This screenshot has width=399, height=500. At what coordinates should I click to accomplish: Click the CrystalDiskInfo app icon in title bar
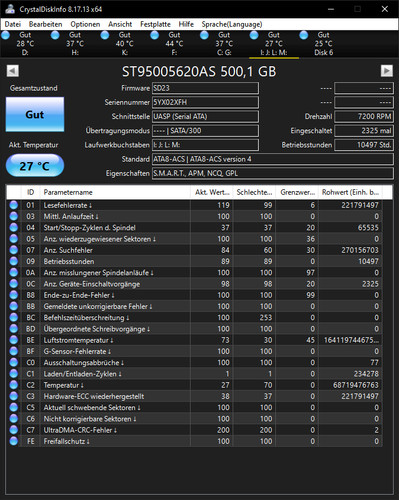10,9
